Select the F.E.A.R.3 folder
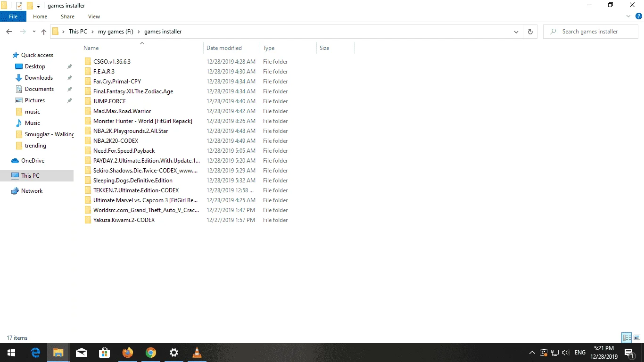 tap(104, 72)
